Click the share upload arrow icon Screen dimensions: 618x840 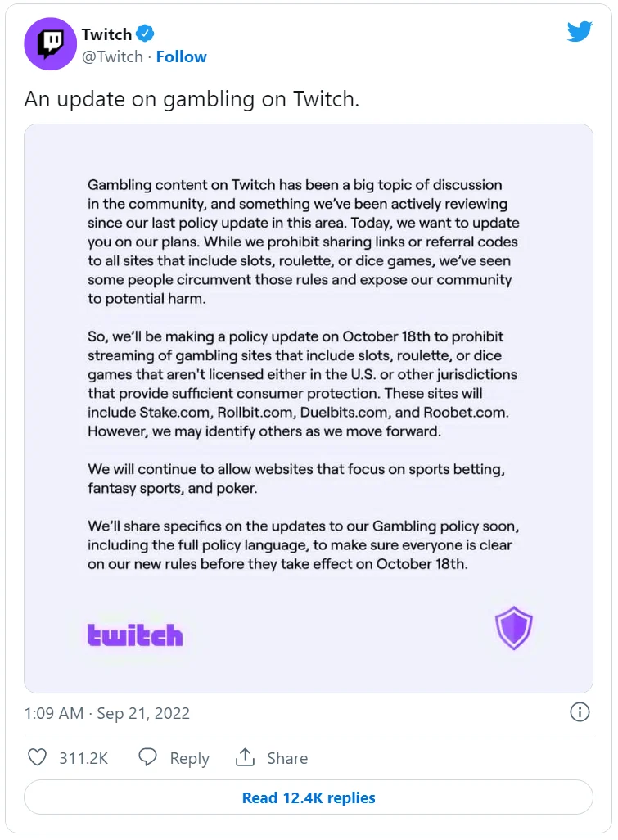click(x=245, y=757)
